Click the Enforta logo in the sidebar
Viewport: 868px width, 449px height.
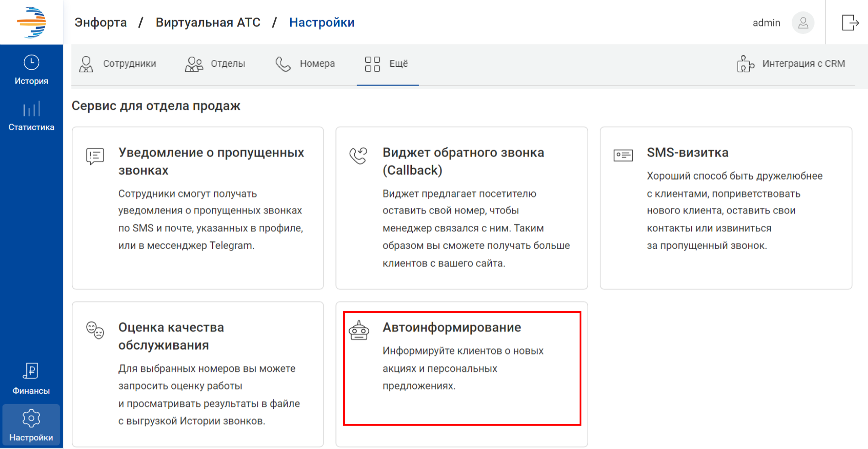click(32, 22)
